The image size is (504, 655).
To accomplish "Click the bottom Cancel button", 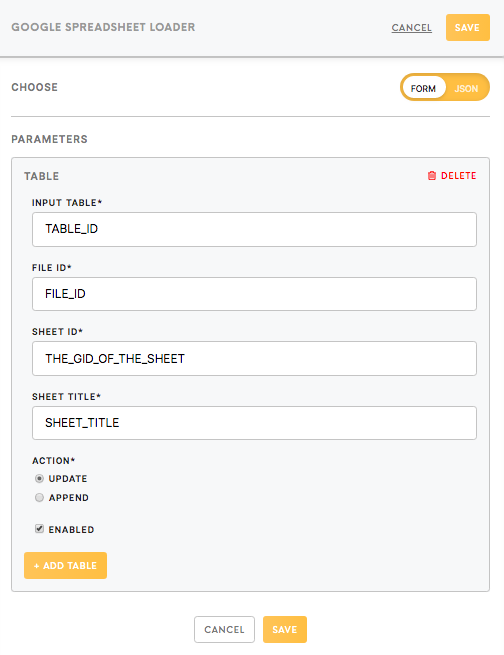I will point(224,630).
